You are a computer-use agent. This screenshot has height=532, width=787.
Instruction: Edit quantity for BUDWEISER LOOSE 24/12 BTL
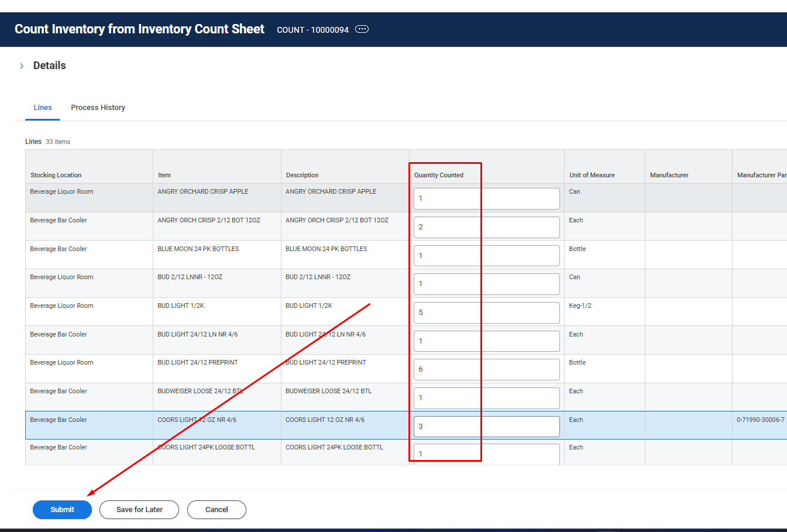click(x=486, y=398)
